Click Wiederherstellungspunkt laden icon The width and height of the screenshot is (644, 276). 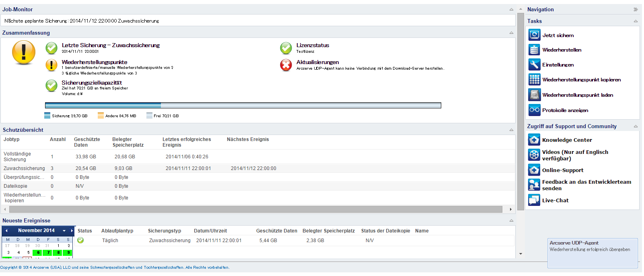coord(534,95)
